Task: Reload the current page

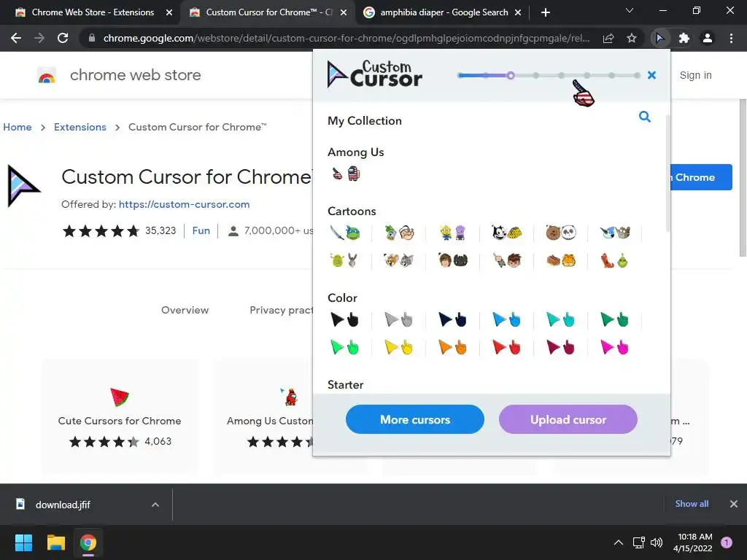Action: [63, 38]
